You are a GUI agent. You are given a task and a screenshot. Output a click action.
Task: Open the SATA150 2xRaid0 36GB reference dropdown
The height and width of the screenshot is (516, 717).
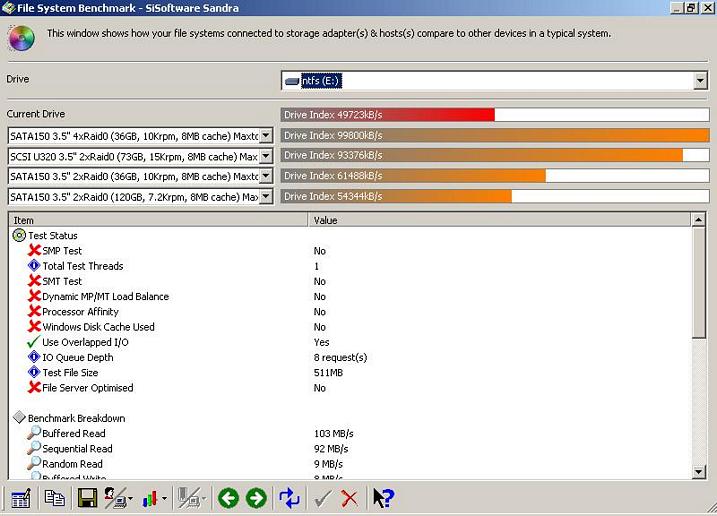(266, 176)
